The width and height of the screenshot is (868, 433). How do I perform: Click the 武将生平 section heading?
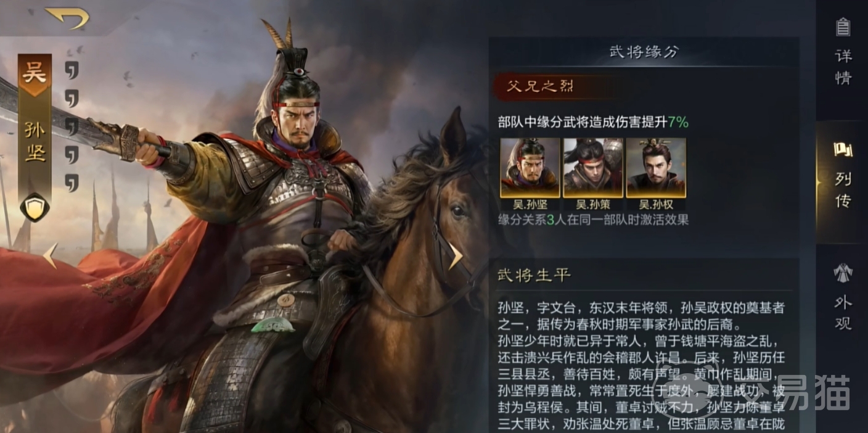click(x=534, y=275)
